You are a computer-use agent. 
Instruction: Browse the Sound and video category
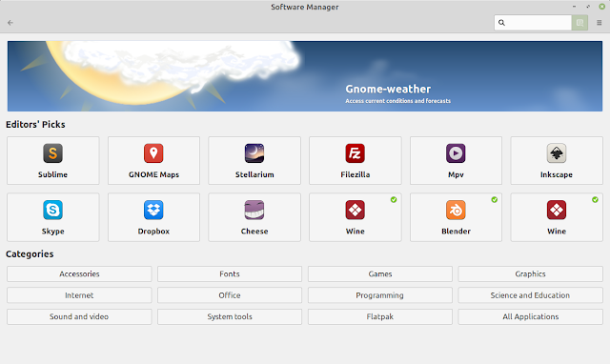coord(79,316)
